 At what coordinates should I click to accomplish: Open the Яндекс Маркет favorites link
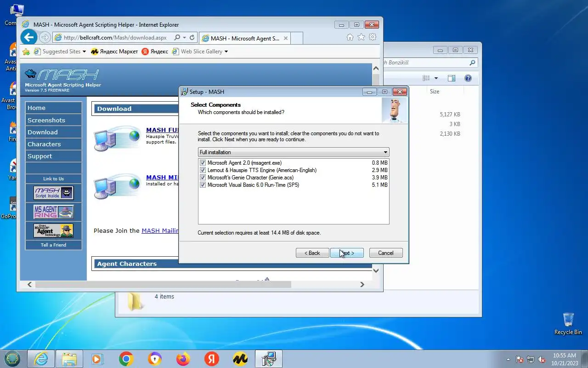[114, 52]
